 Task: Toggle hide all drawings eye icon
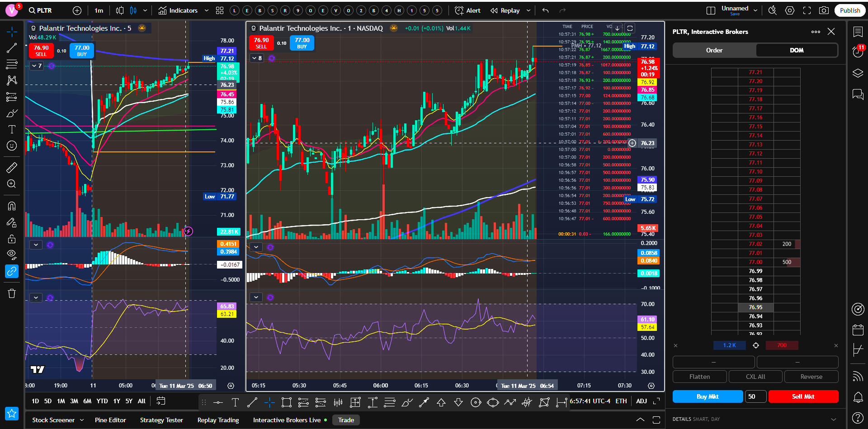12,254
